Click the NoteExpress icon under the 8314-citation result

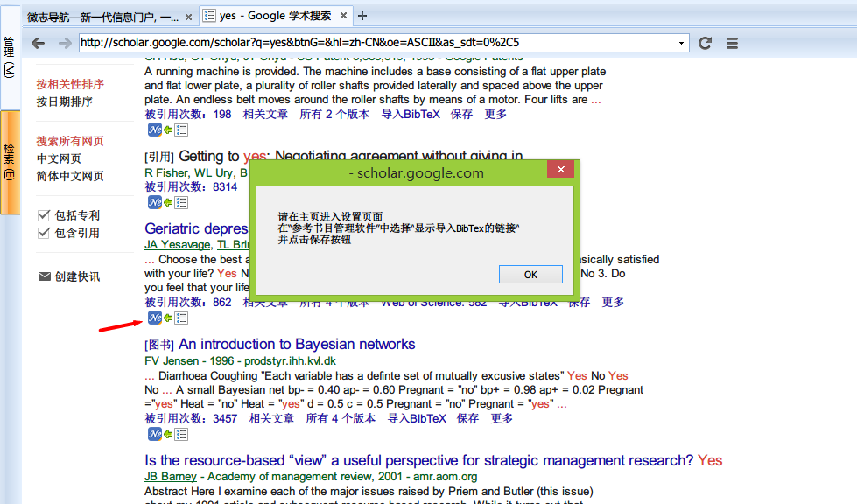tap(155, 202)
